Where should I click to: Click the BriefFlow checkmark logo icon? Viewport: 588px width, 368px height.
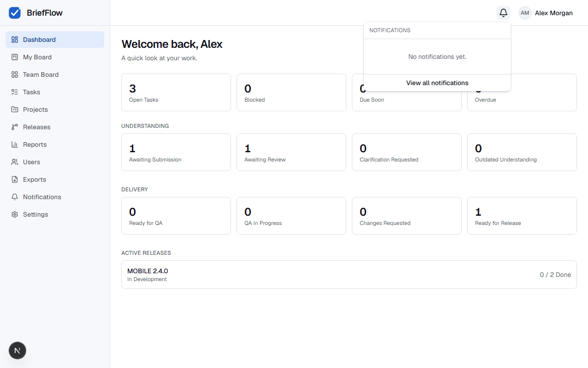(x=15, y=13)
